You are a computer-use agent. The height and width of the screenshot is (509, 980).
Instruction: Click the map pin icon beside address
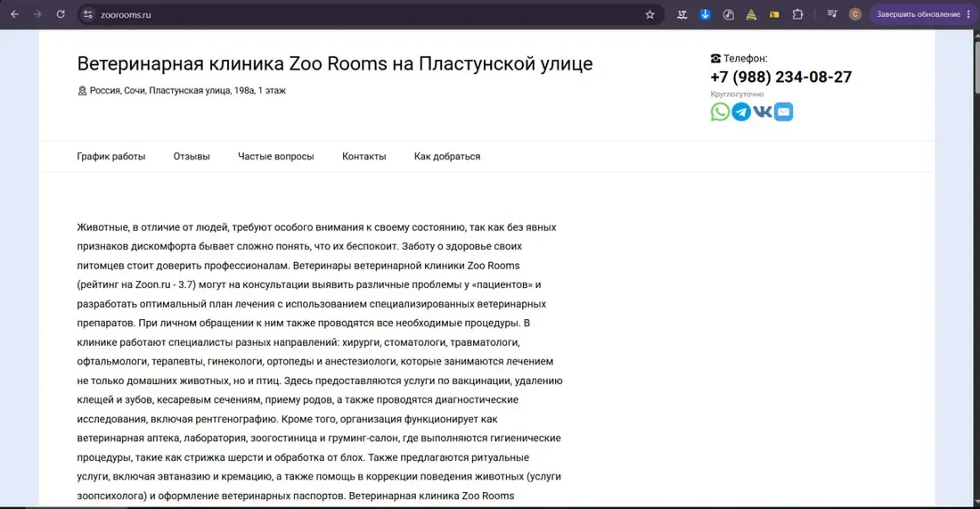82,91
